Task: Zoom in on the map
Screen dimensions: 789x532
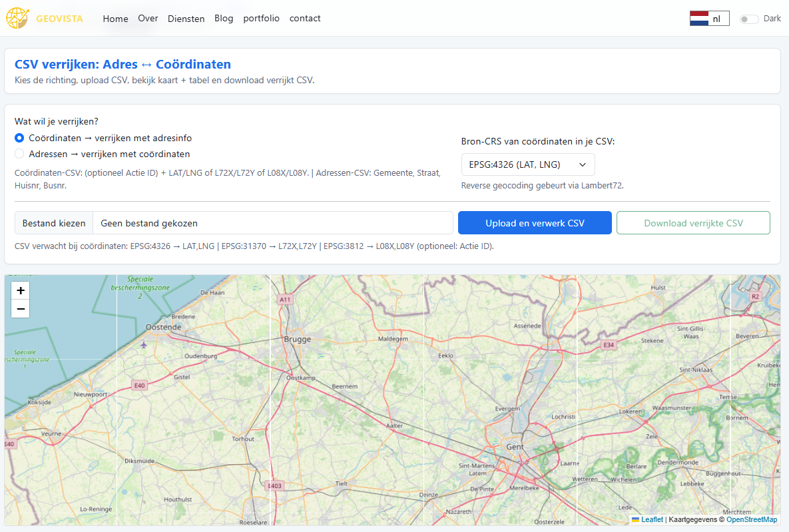Action: click(21, 291)
